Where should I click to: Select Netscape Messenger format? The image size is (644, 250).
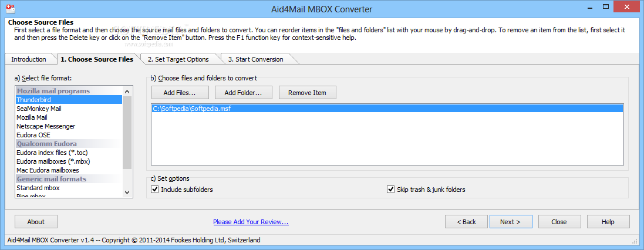(x=69, y=126)
